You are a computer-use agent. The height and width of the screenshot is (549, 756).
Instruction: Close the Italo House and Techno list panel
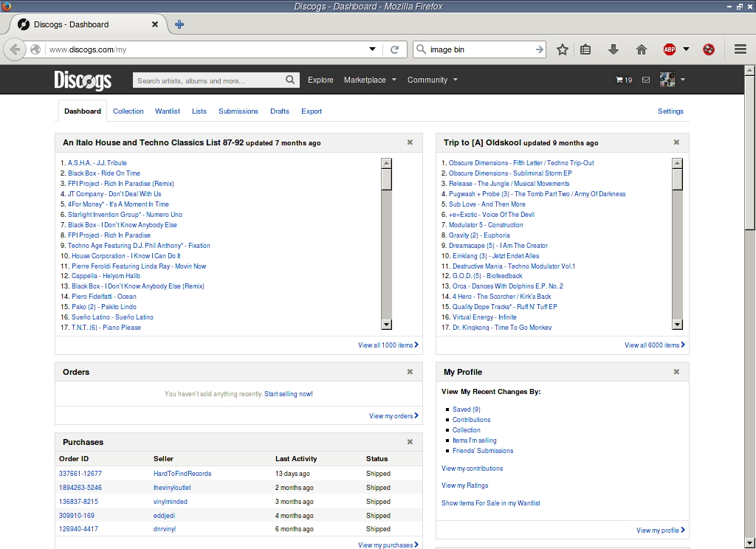click(x=410, y=142)
